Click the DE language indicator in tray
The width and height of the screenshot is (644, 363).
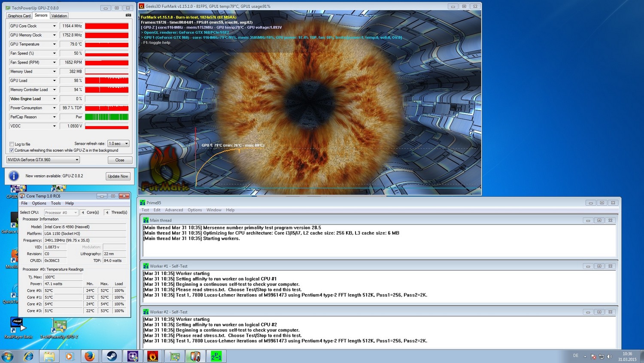click(x=576, y=356)
